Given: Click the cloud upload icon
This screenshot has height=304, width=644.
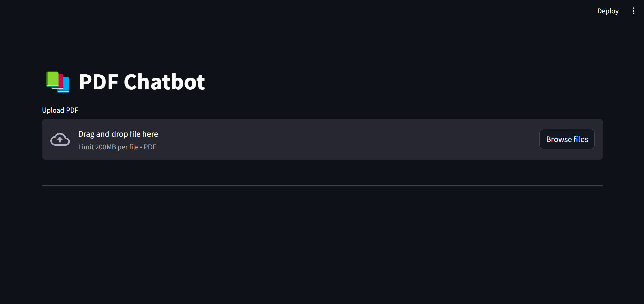Looking at the screenshot, I should 60,139.
